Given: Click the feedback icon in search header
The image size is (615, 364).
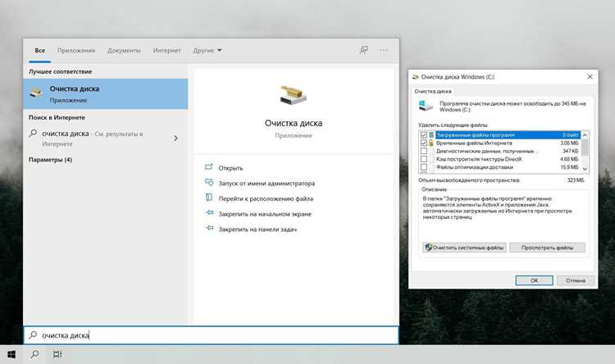Looking at the screenshot, I should [x=364, y=50].
